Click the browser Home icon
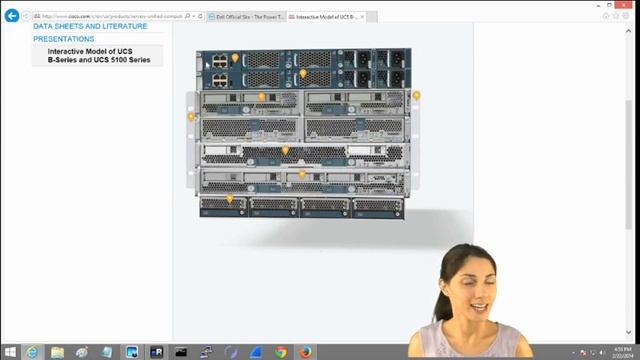 (x=606, y=16)
